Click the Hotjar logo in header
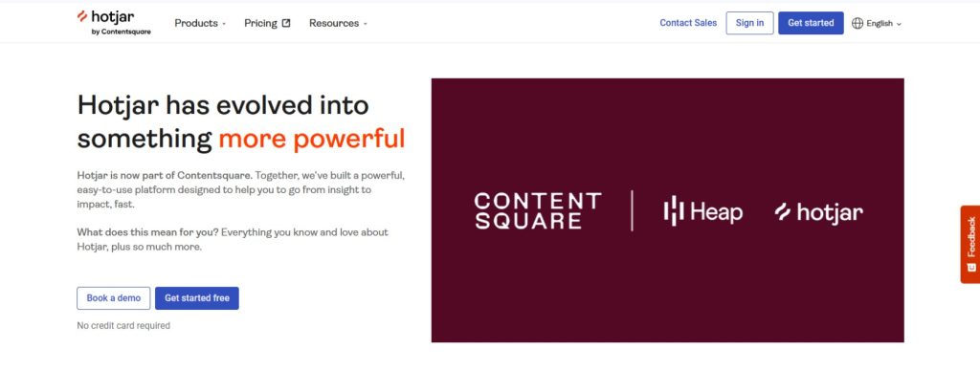Image resolution: width=980 pixels, height=371 pixels. click(113, 23)
